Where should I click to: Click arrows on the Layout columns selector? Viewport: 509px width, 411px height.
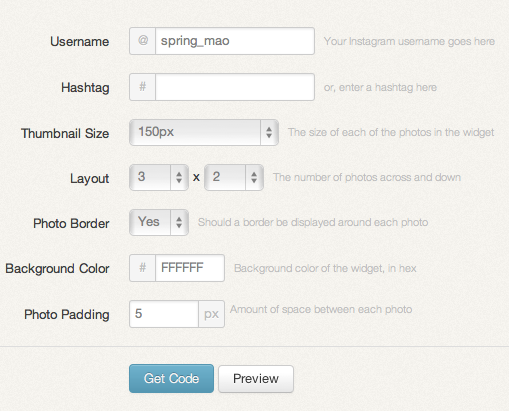tap(179, 177)
